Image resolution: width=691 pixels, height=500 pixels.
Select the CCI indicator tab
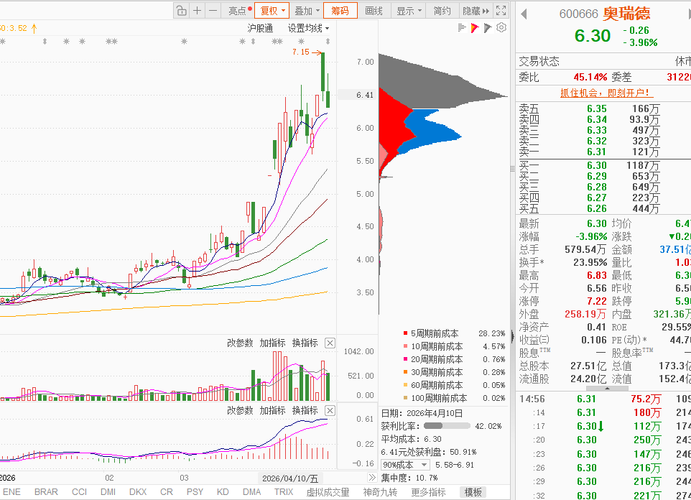pyautogui.click(x=79, y=492)
